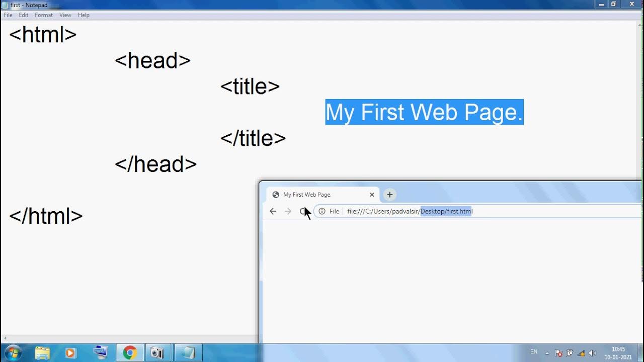The width and height of the screenshot is (644, 362).
Task: Open Windows Explorer from the taskbar
Action: (42, 353)
